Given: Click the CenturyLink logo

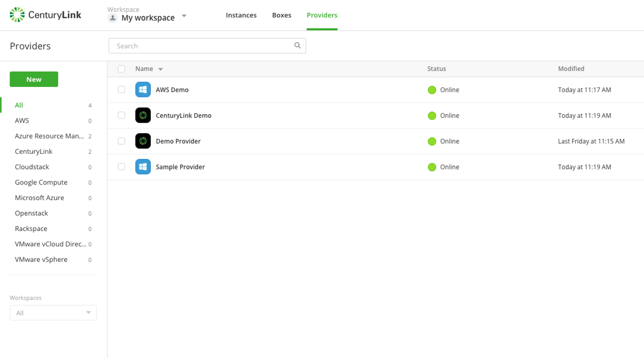Looking at the screenshot, I should [x=45, y=15].
